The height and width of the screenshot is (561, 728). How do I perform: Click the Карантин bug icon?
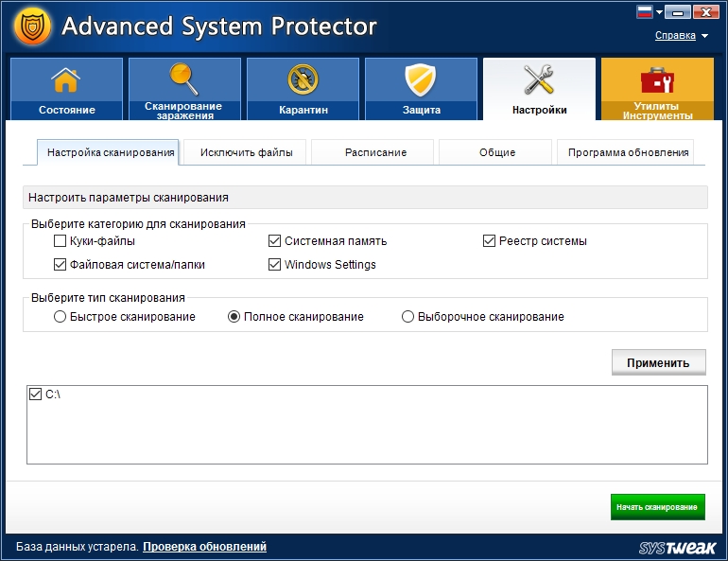pyautogui.click(x=303, y=80)
